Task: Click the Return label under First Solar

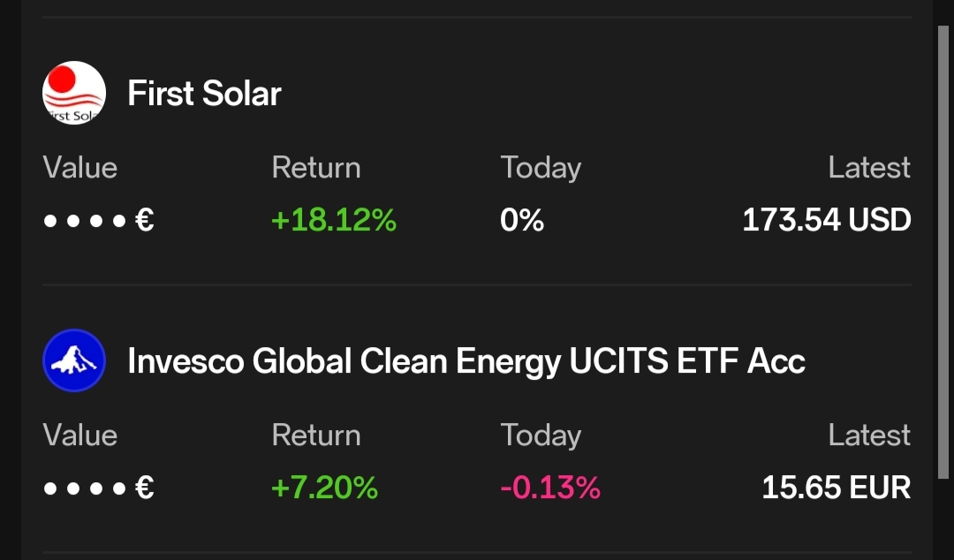Action: tap(315, 168)
